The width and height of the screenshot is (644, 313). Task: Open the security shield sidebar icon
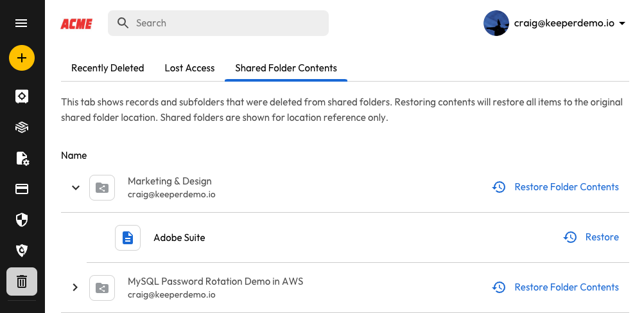tap(21, 220)
